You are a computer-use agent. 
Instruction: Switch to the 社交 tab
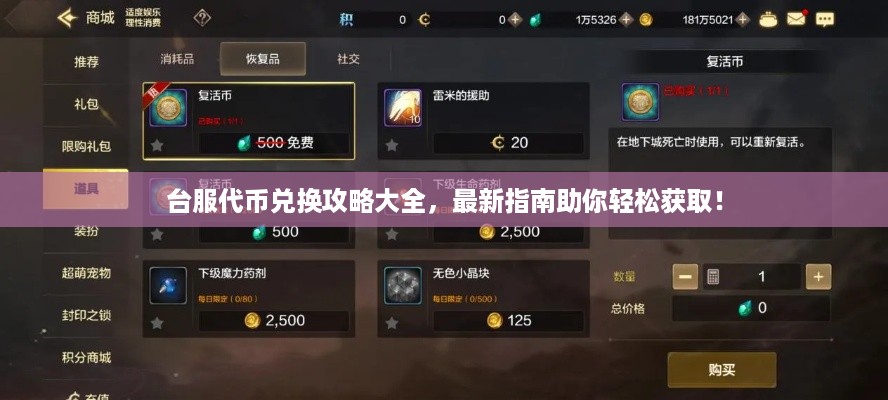(348, 59)
